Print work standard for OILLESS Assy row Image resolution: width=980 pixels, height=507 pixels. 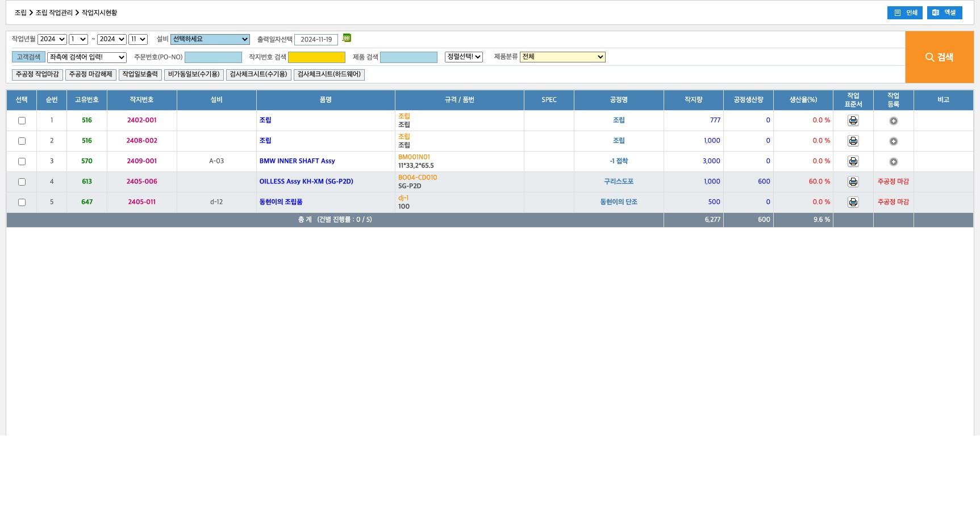pyautogui.click(x=853, y=182)
